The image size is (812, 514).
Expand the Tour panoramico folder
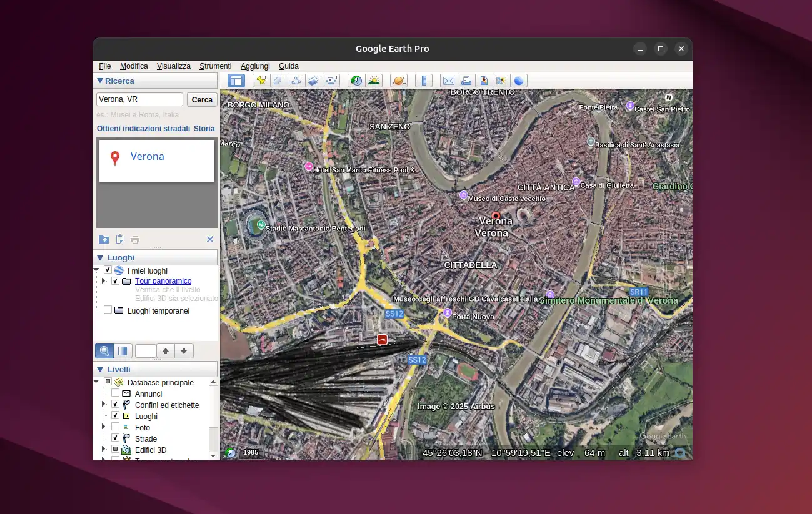pyautogui.click(x=104, y=281)
